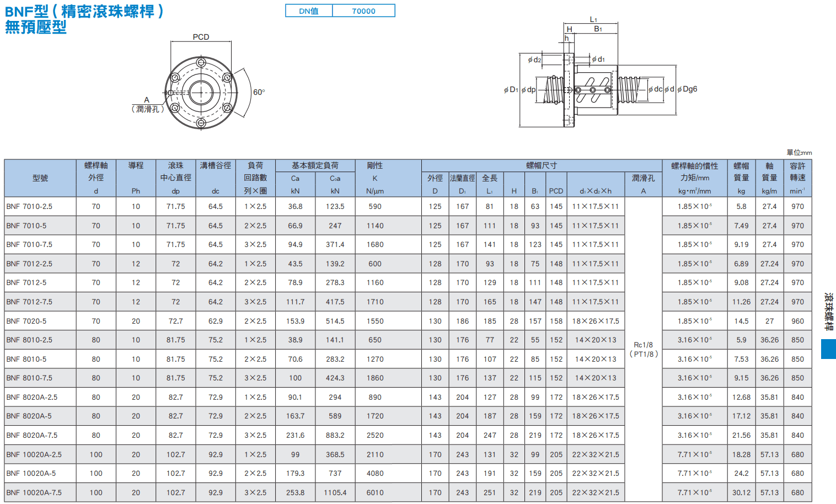
Task: Click the flange front-view diagram
Action: 201,93
